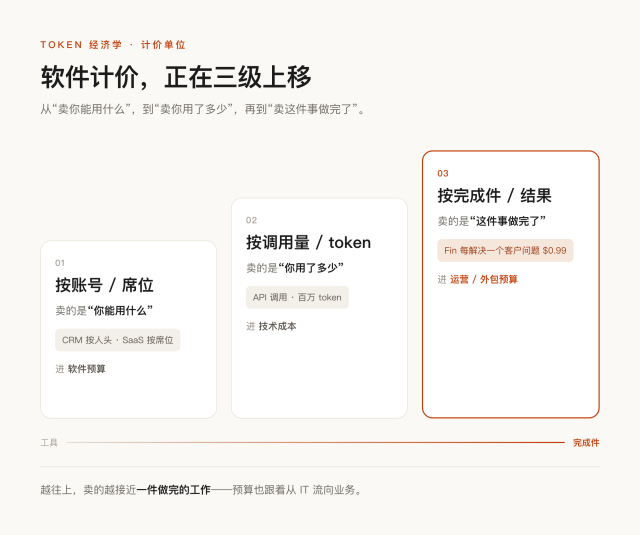Image resolution: width=640 pixels, height=535 pixels.
Task: Click the orange '完成件' label beside the gradient line
Action: 586,442
